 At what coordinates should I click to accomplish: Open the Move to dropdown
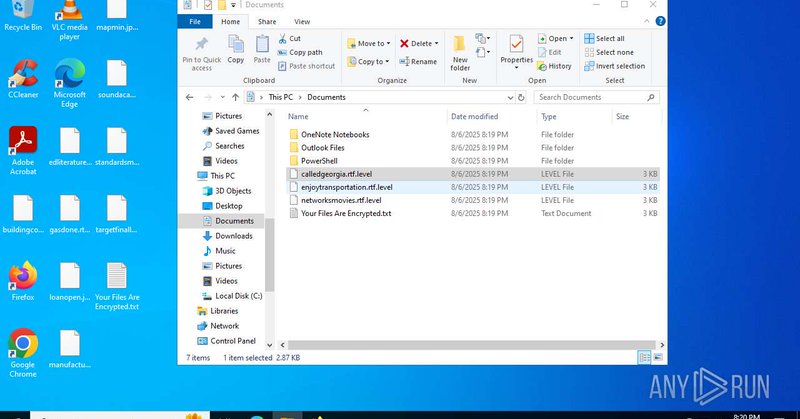(368, 43)
